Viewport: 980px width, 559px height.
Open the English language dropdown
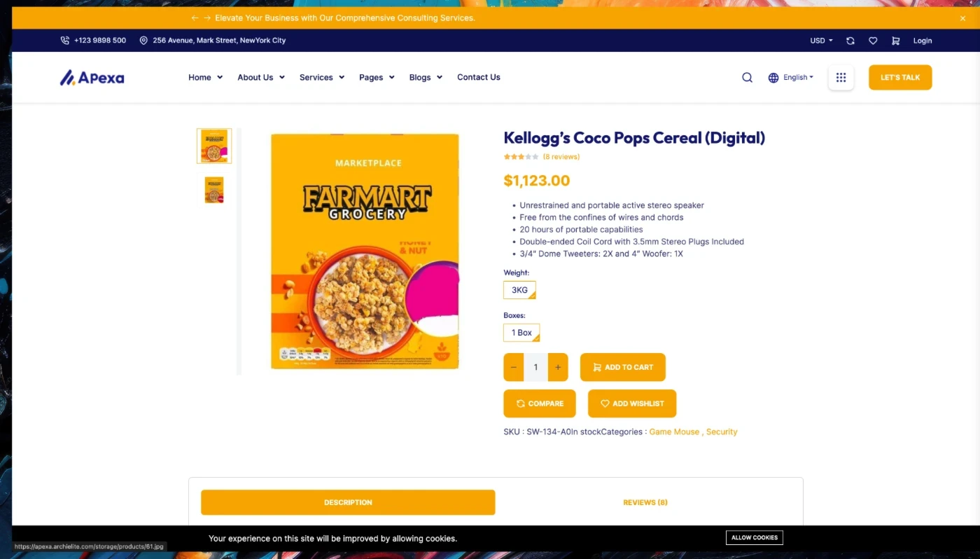click(791, 78)
